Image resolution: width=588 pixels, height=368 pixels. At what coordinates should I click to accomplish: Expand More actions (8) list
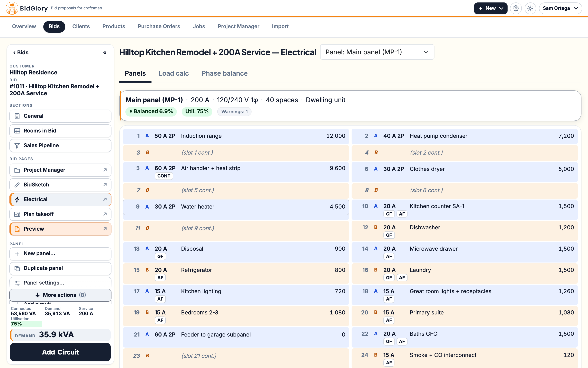tap(60, 295)
